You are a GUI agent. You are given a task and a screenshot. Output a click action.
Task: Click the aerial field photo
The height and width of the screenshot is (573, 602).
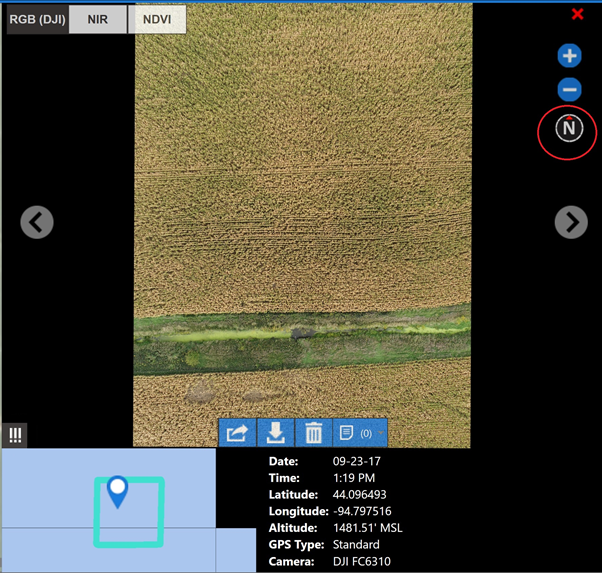(303, 200)
